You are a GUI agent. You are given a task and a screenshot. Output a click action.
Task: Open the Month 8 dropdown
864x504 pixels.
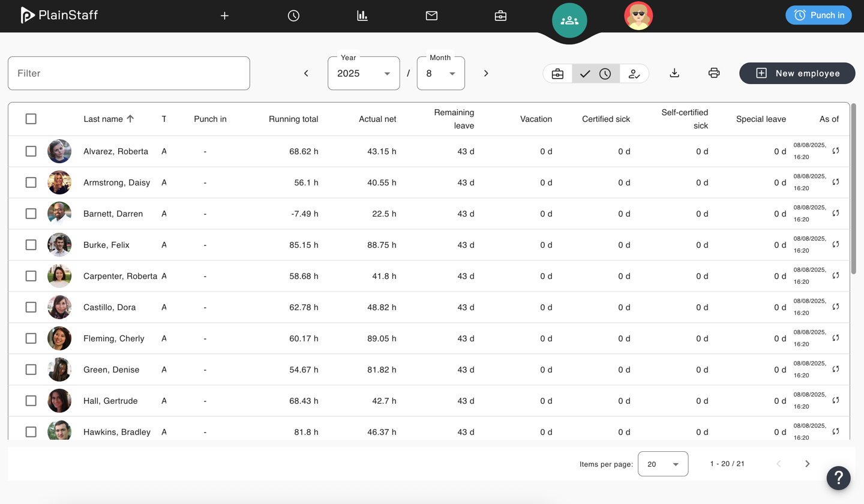[x=441, y=73]
